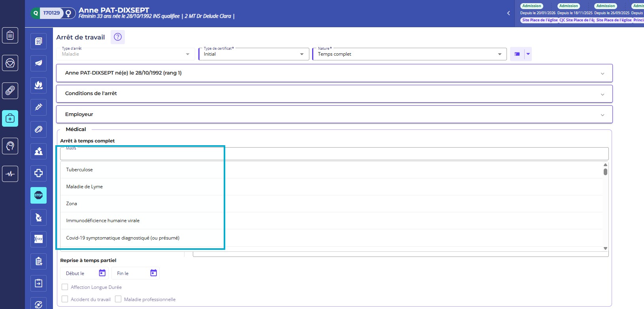Expand the Employeur section
This screenshot has height=309, width=644.
334,114
